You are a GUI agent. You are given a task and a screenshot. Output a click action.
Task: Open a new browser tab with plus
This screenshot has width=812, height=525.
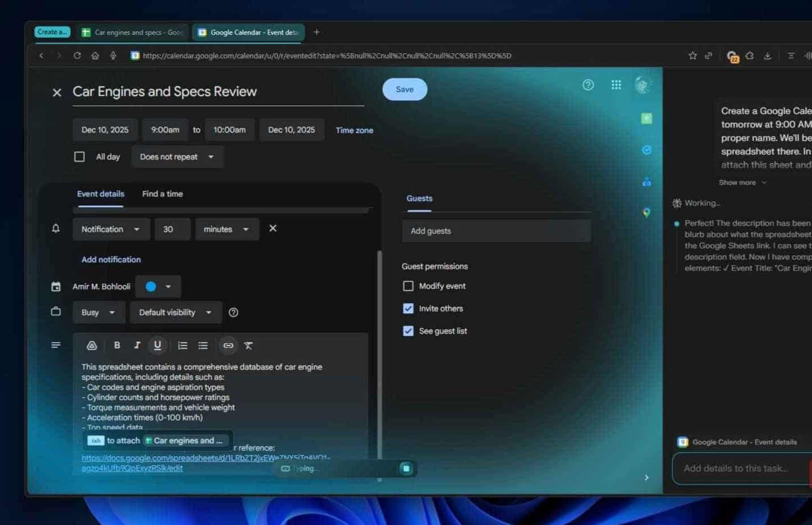pos(317,32)
